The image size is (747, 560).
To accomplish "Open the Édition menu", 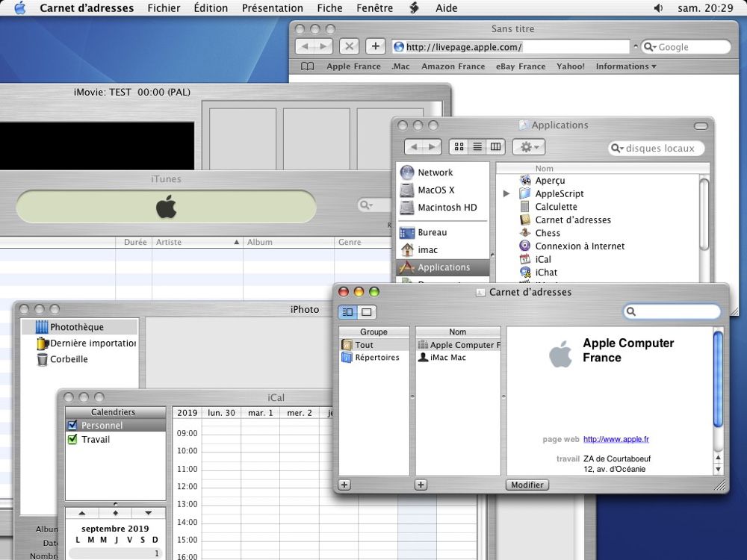I will 211,8.
